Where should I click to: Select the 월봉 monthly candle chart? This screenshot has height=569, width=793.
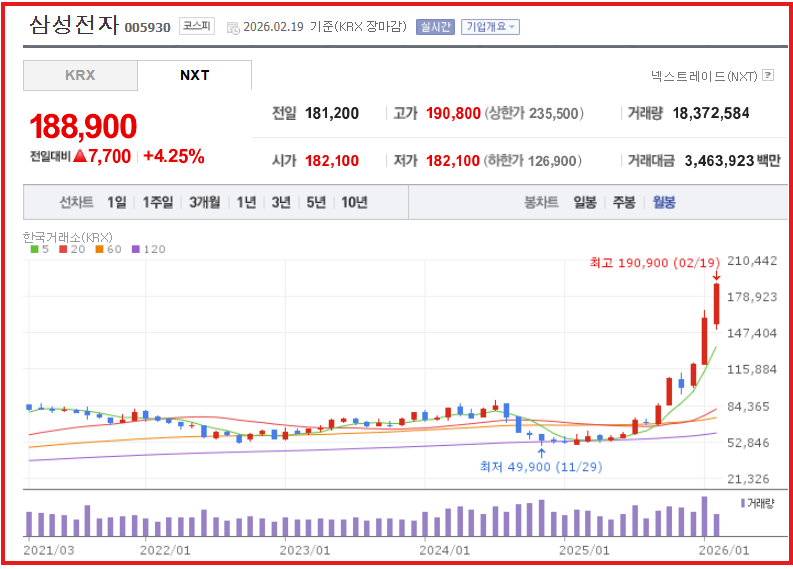pyautogui.click(x=664, y=202)
